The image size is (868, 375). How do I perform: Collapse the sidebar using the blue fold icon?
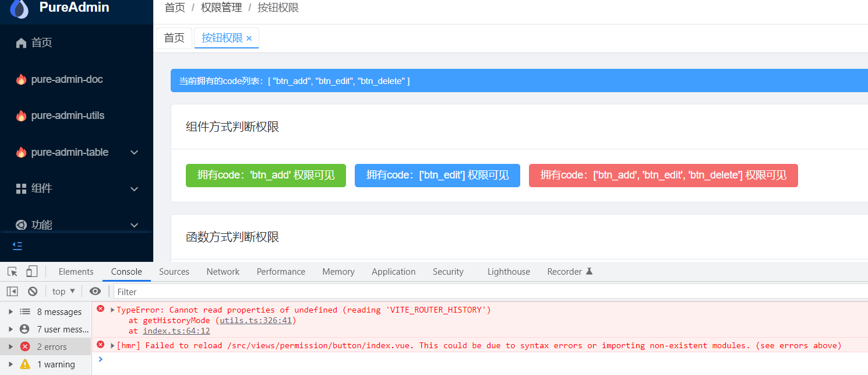click(17, 246)
